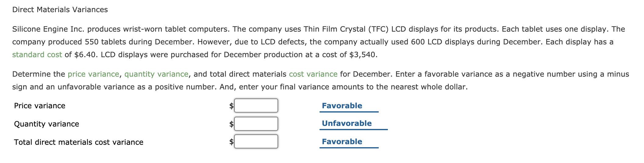Click the 'Direct Materials Variances' heading
Screen dimensions: 644x163
point(60,10)
